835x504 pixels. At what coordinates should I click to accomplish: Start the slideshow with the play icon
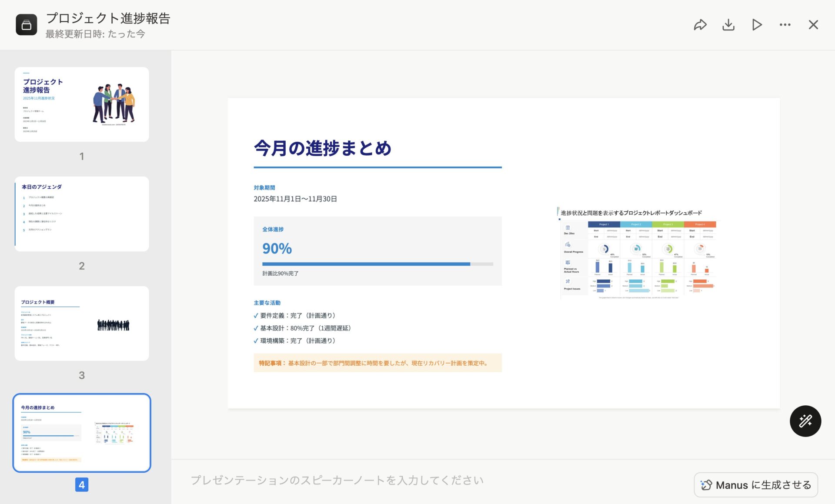click(756, 25)
